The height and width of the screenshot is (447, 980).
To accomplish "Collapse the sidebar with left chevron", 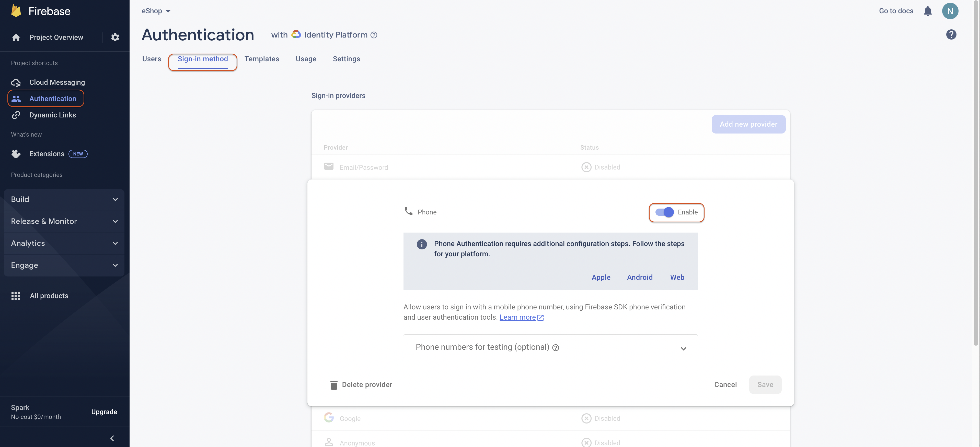I will tap(112, 438).
